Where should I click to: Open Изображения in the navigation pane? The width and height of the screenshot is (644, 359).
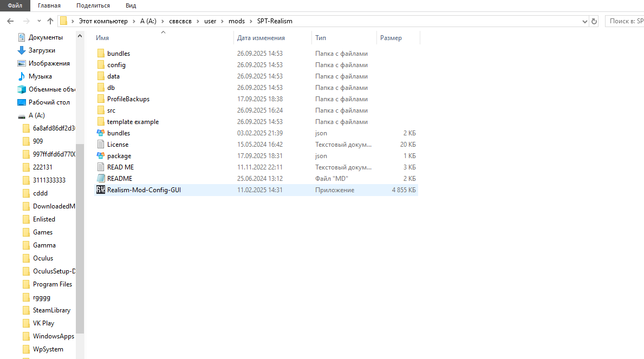coord(49,63)
